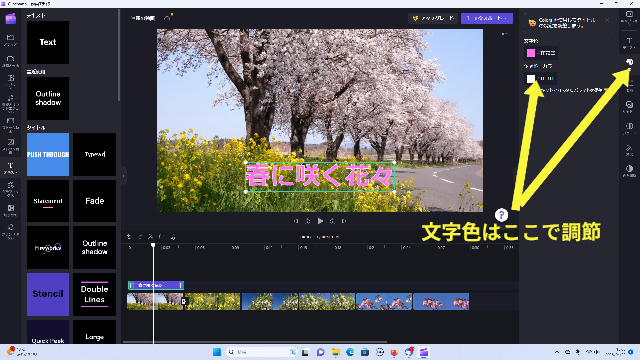Redo the last timeline action

click(x=140, y=236)
